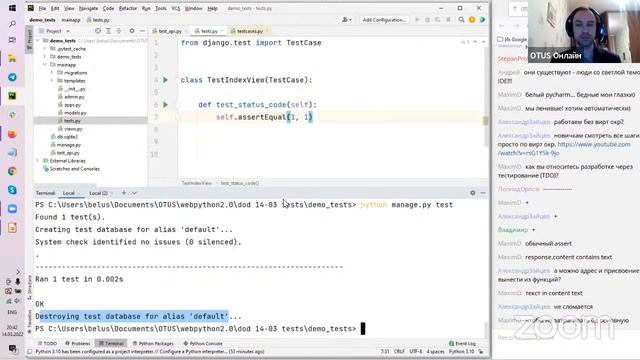The height and width of the screenshot is (360, 640).
Task: Expand the templates folder
Action: 52,81
